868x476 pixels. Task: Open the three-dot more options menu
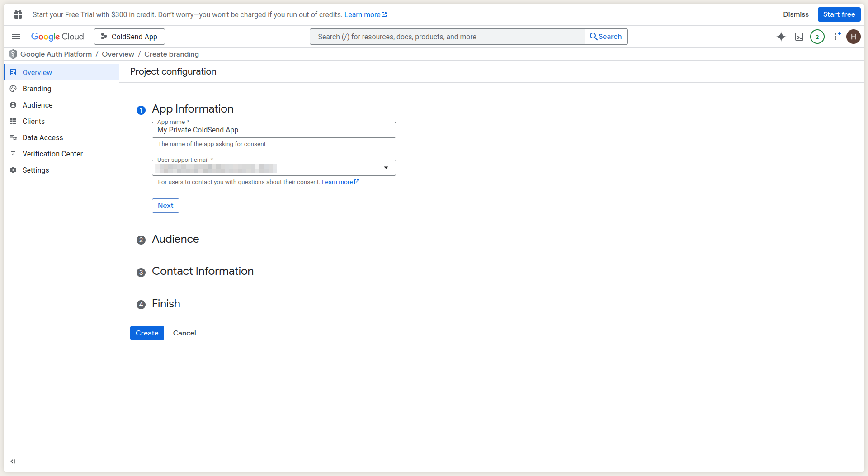pos(836,37)
